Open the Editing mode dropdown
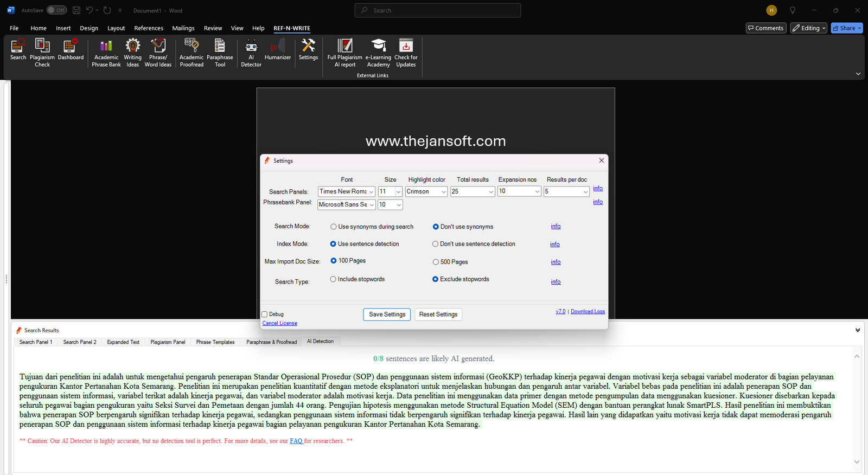Screen dimensions: 868x475 click(809, 28)
